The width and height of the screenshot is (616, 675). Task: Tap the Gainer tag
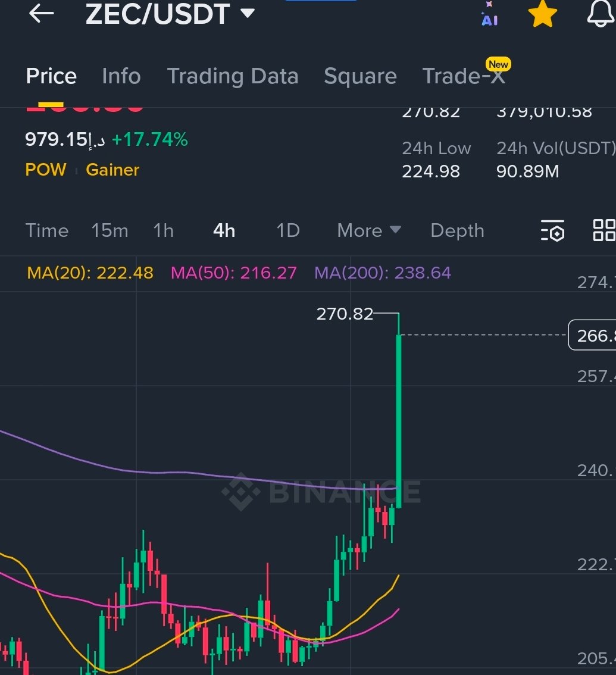point(112,170)
